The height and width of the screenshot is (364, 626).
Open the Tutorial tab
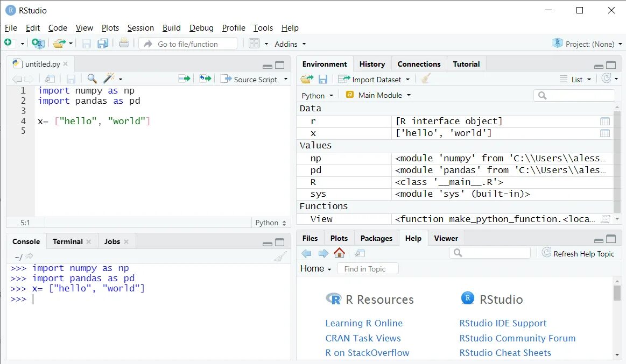click(x=466, y=64)
